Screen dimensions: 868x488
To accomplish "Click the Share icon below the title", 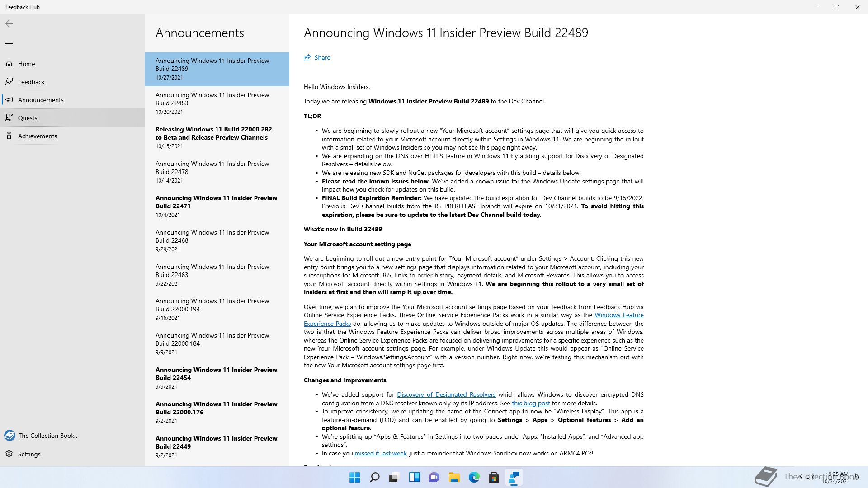I will pyautogui.click(x=307, y=57).
